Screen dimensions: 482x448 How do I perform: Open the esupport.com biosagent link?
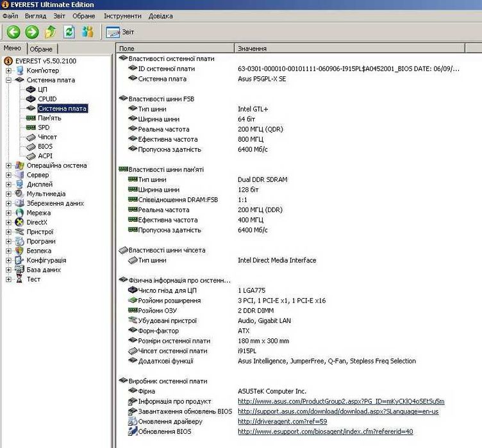point(325,432)
